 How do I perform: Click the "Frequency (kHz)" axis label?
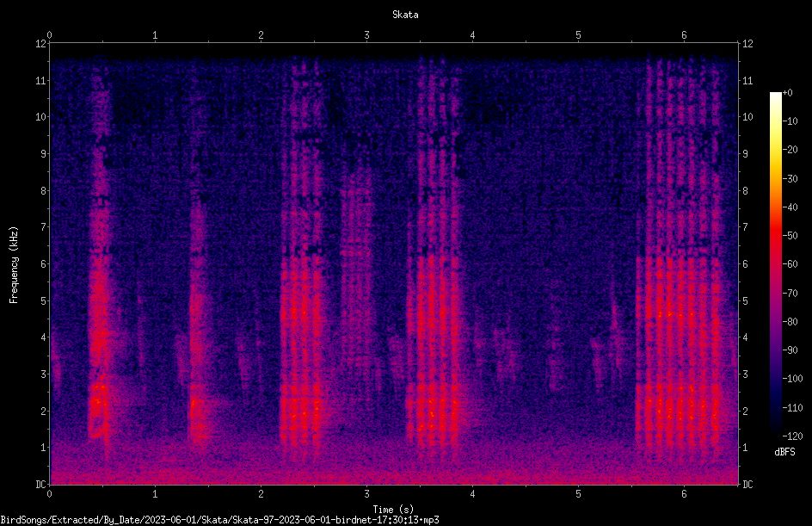(14, 265)
